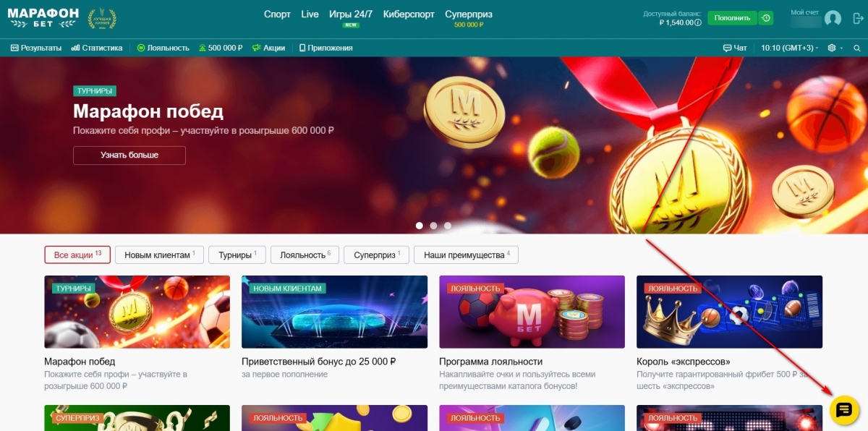Screen dimensions: 868x431
Task: Open the yellow live chat widget
Action: pos(843,410)
